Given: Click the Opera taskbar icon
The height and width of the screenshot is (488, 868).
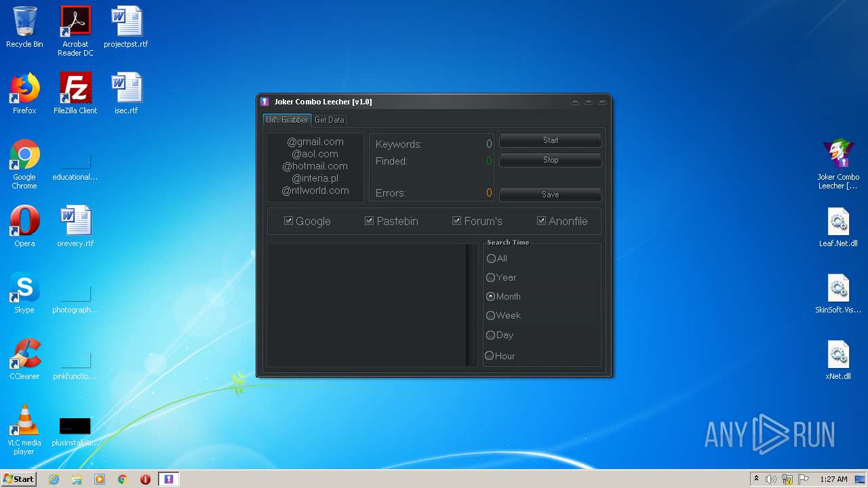Looking at the screenshot, I should pyautogui.click(x=145, y=479).
